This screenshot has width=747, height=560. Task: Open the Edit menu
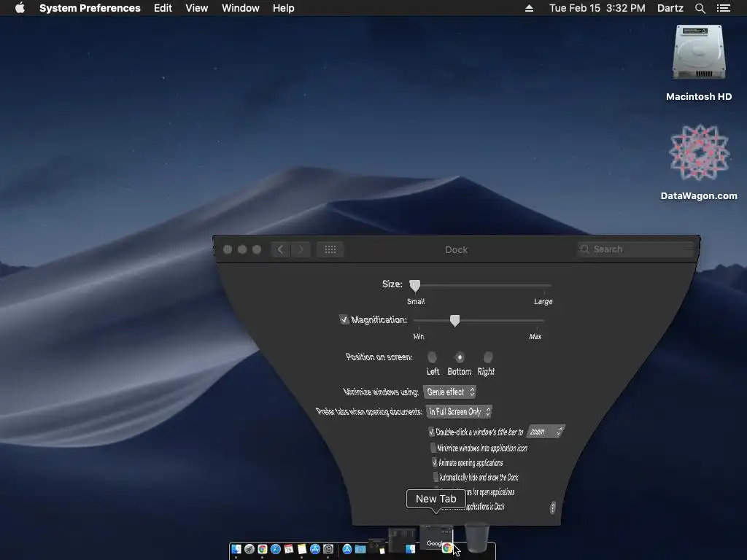(x=163, y=8)
